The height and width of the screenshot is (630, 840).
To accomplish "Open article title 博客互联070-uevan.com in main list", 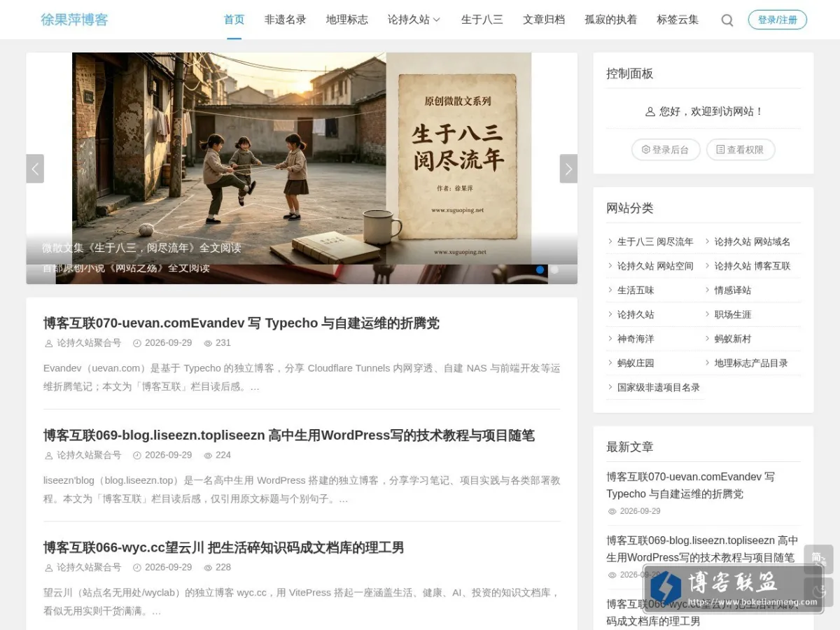I will [x=241, y=323].
